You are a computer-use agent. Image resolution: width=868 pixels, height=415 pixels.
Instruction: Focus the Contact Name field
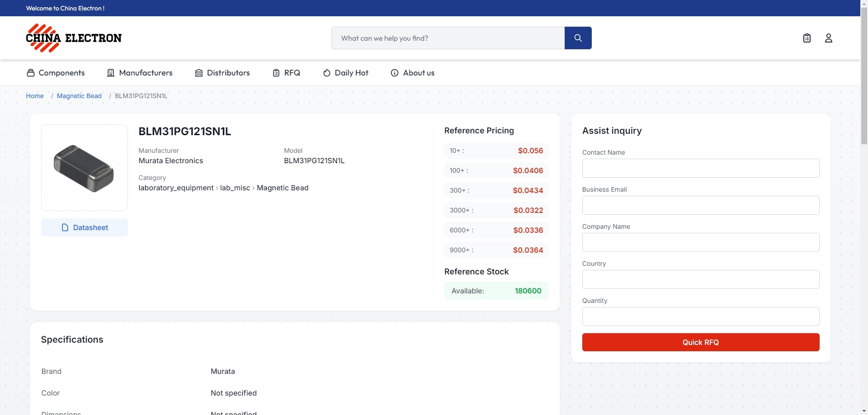click(701, 168)
